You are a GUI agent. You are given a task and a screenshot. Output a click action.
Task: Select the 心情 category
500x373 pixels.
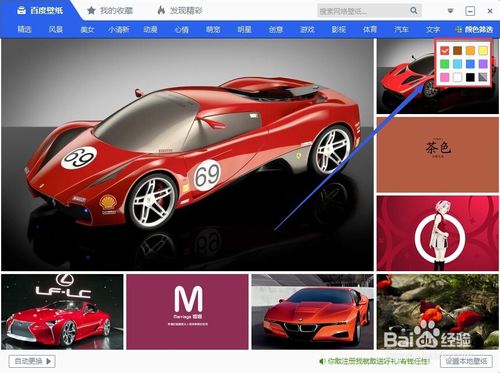(x=182, y=29)
